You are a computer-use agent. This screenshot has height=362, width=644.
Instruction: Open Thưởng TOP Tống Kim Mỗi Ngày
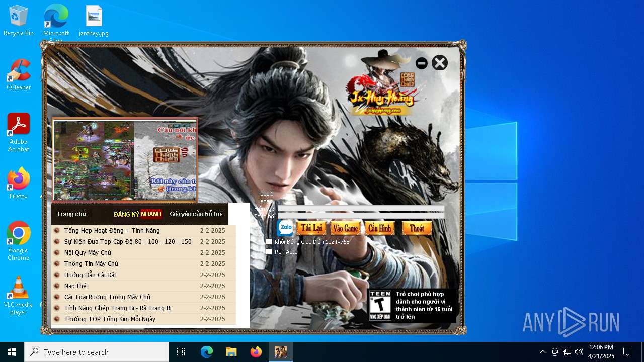(x=110, y=319)
